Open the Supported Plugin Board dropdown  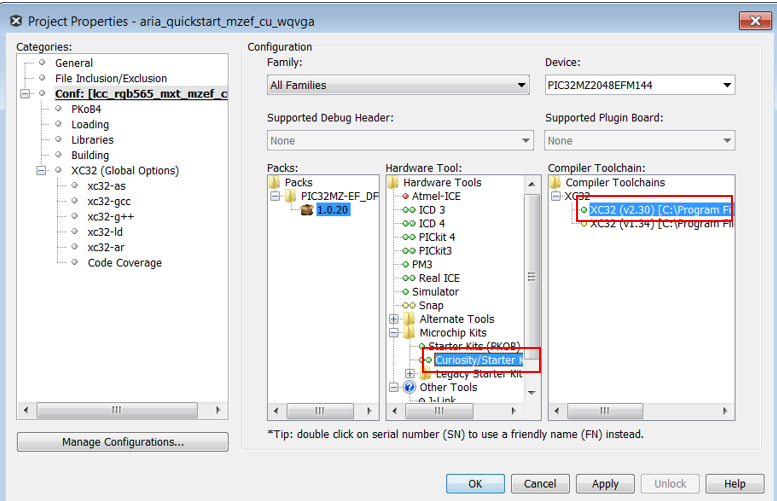click(x=640, y=141)
